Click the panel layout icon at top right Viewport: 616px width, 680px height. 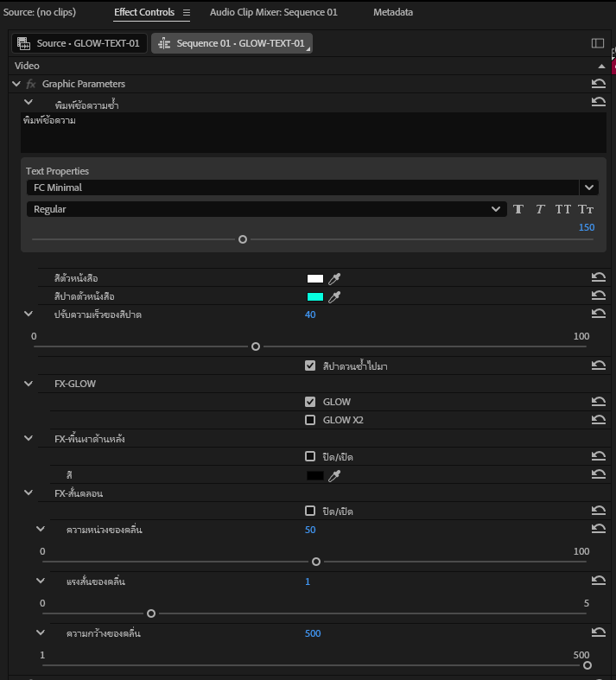coord(597,43)
